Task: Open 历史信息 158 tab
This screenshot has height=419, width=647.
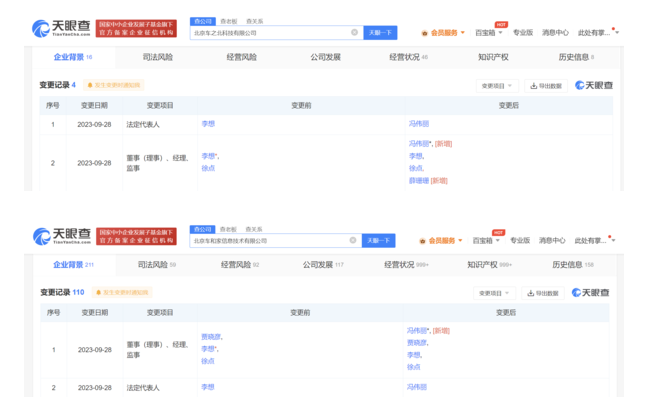Action: [x=573, y=265]
